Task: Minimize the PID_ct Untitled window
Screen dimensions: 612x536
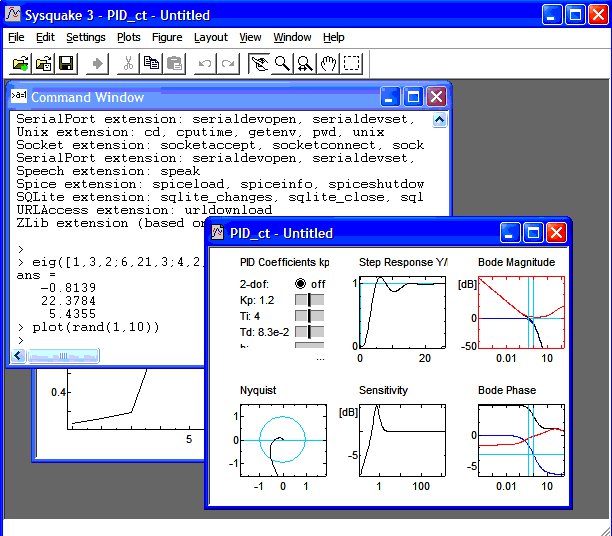Action: 509,233
